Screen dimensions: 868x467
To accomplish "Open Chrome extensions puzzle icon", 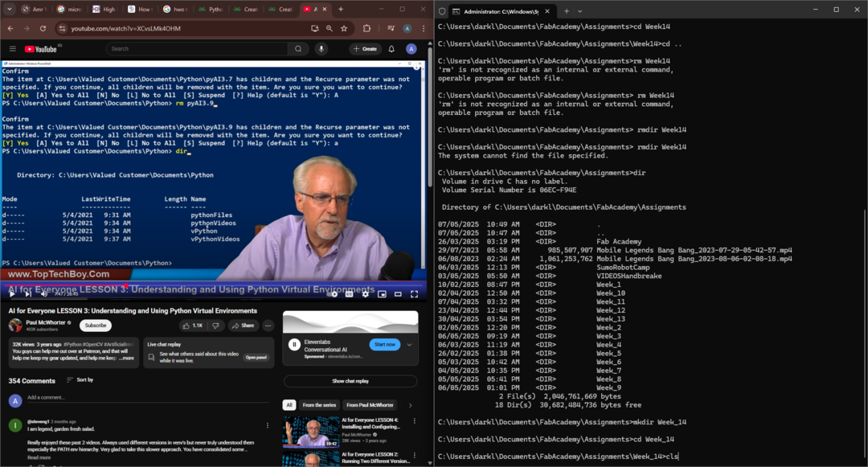I will pos(366,28).
